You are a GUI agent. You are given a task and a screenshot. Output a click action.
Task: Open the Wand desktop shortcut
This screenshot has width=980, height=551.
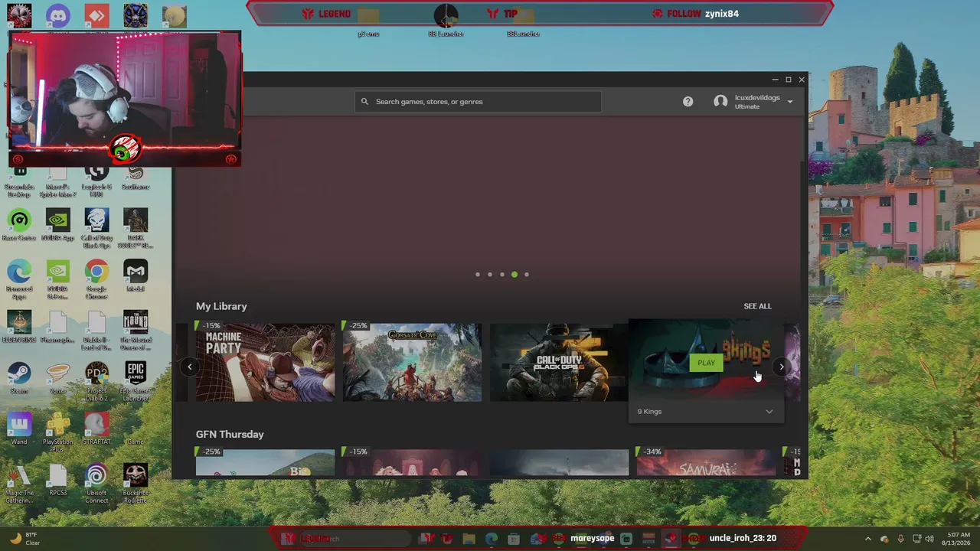pyautogui.click(x=19, y=429)
